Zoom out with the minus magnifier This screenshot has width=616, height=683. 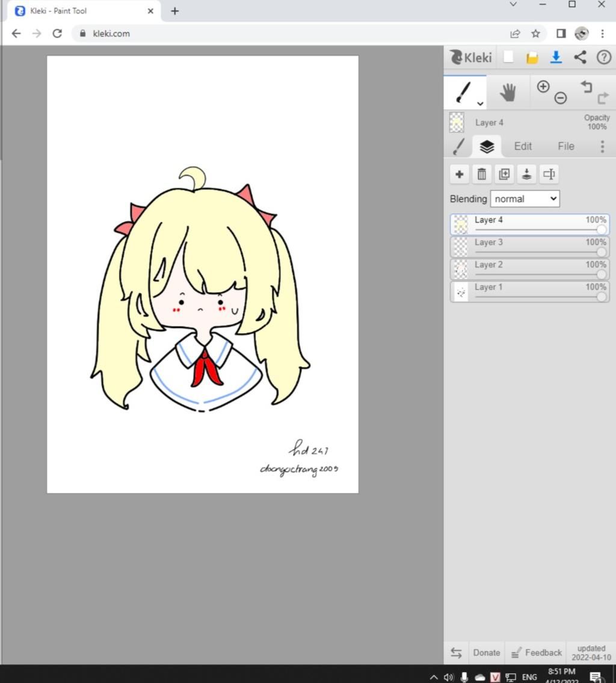pos(561,98)
